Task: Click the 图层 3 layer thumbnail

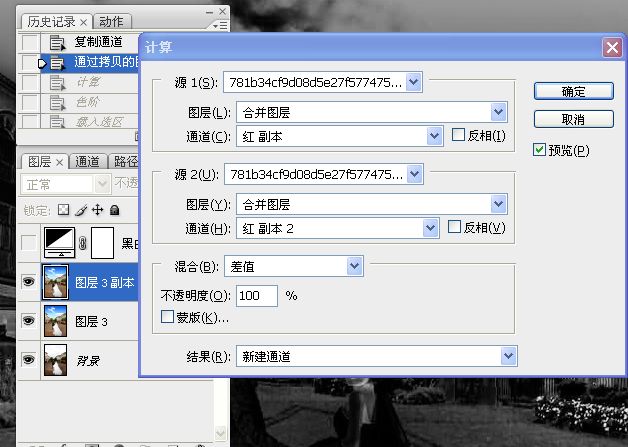Action: coord(55,321)
